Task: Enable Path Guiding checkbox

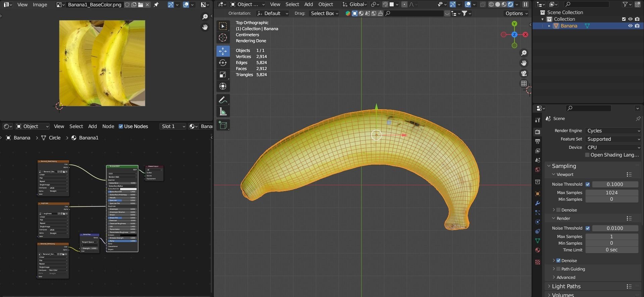Action: [x=558, y=269]
